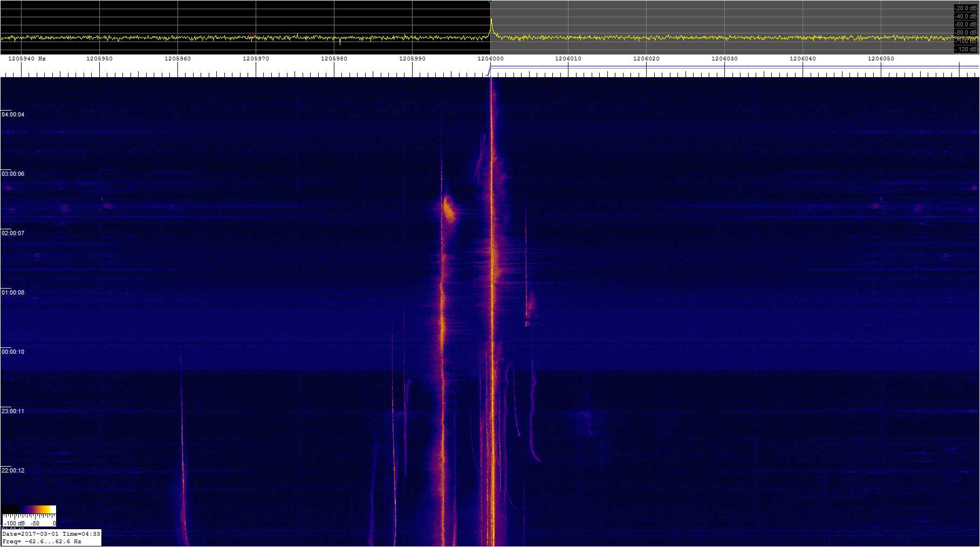Click the 1206030 frequency scale label
This screenshot has width=980, height=547.
tap(724, 58)
